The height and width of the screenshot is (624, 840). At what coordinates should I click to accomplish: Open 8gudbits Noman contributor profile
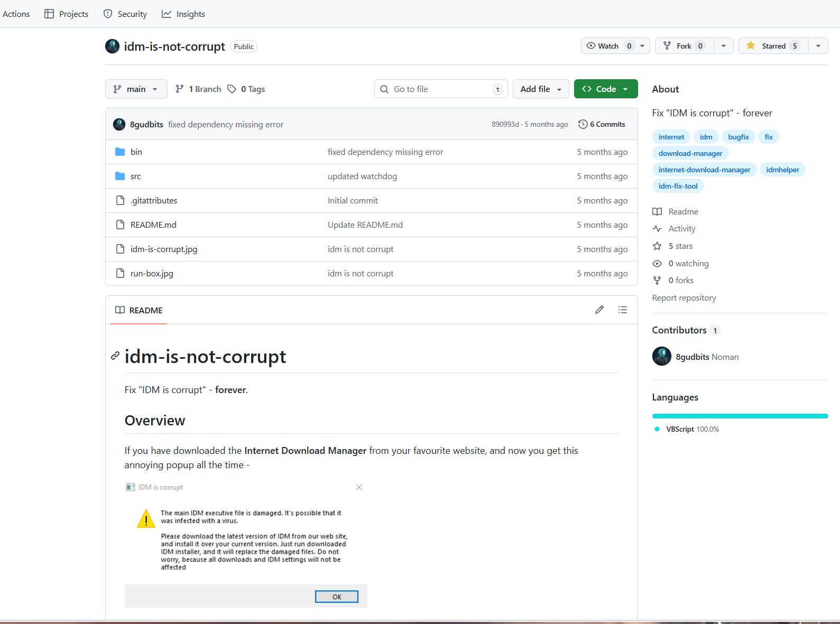pos(707,357)
